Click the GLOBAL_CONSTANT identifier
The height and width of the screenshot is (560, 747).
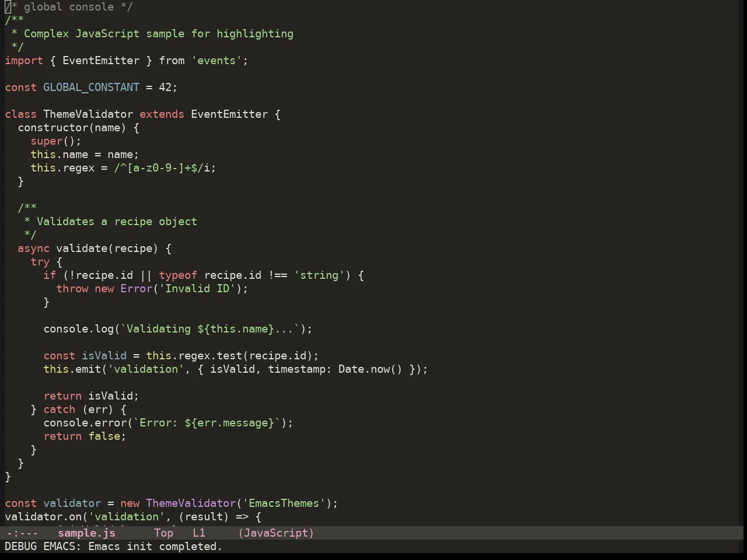(x=91, y=87)
